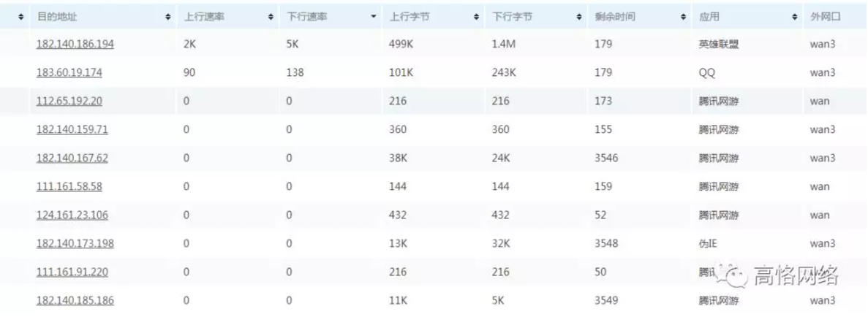Click the 138 download rate value
This screenshot has width=868, height=317.
295,72
